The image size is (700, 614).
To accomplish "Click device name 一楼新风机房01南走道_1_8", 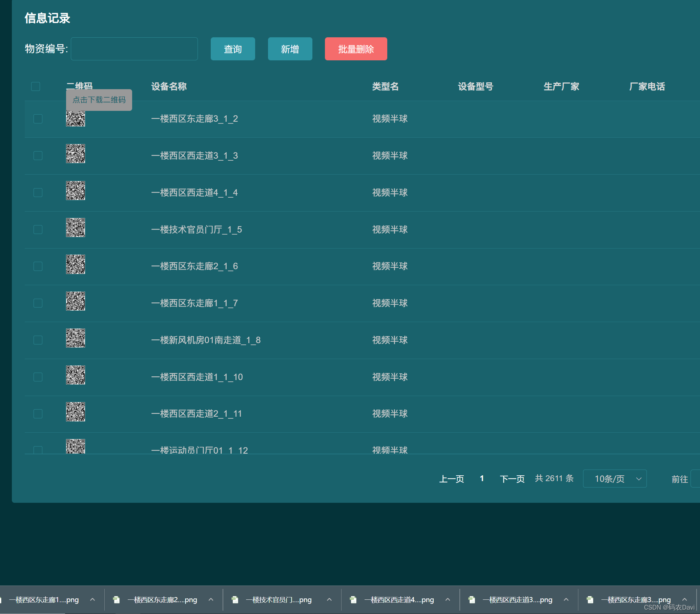I will 206,340.
